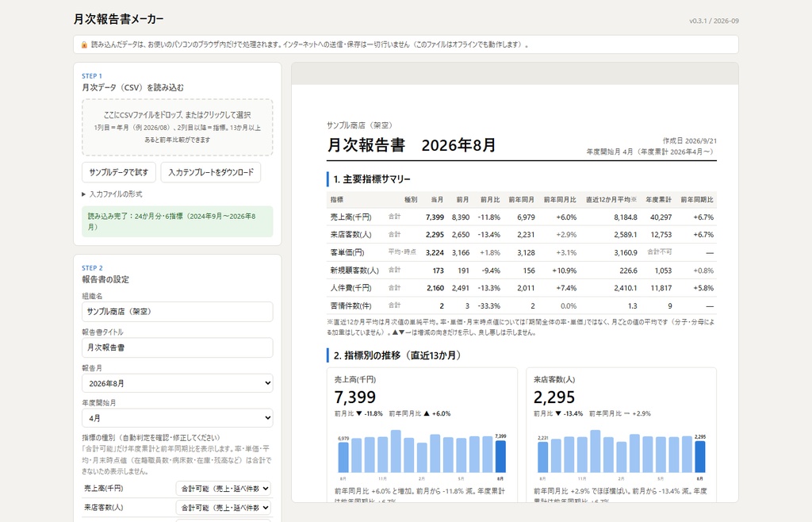The width and height of the screenshot is (812, 522).
Task: Click the lock icon in privacy notice
Action: tap(84, 45)
